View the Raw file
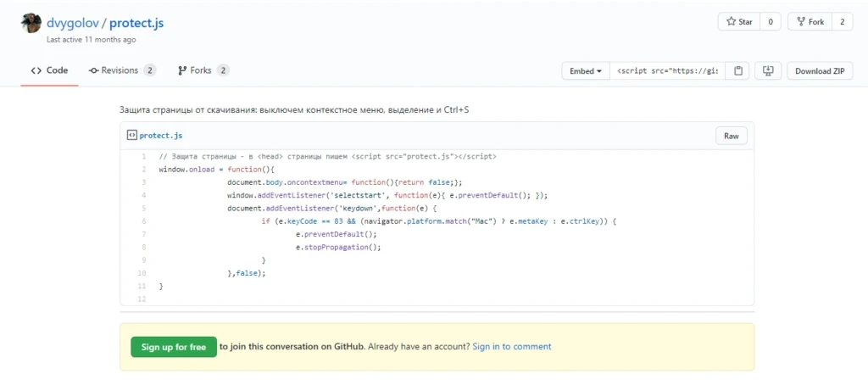 click(732, 136)
